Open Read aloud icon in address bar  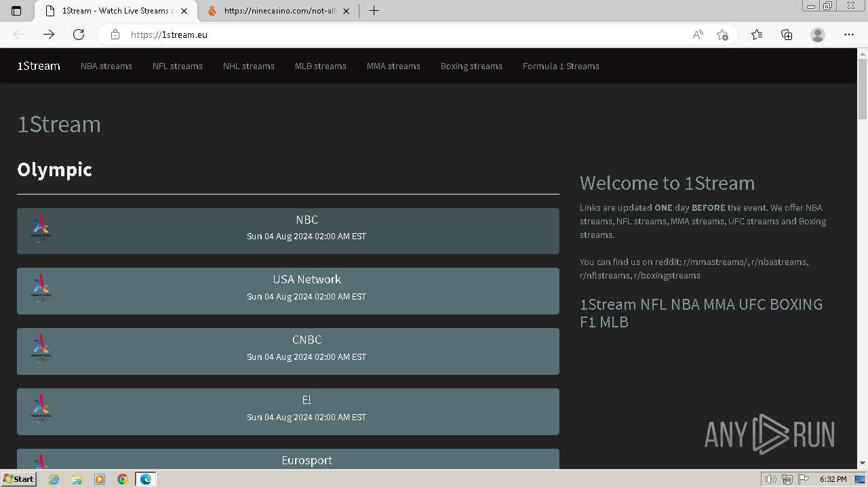698,35
